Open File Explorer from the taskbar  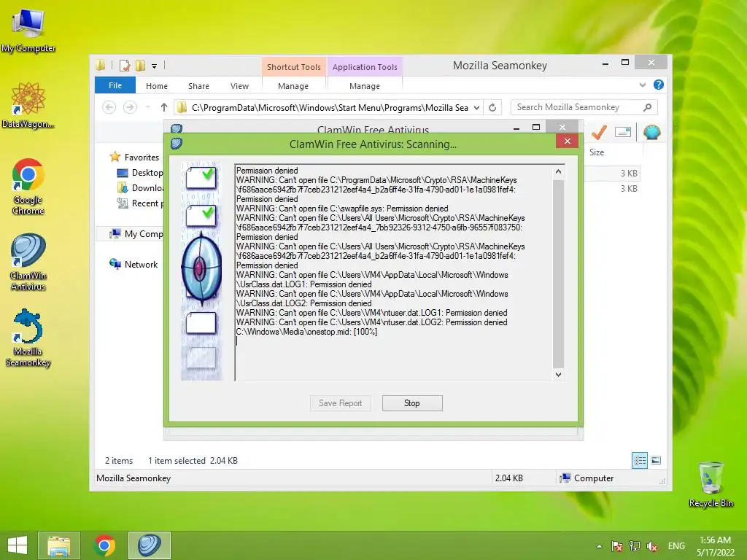[x=59, y=545]
